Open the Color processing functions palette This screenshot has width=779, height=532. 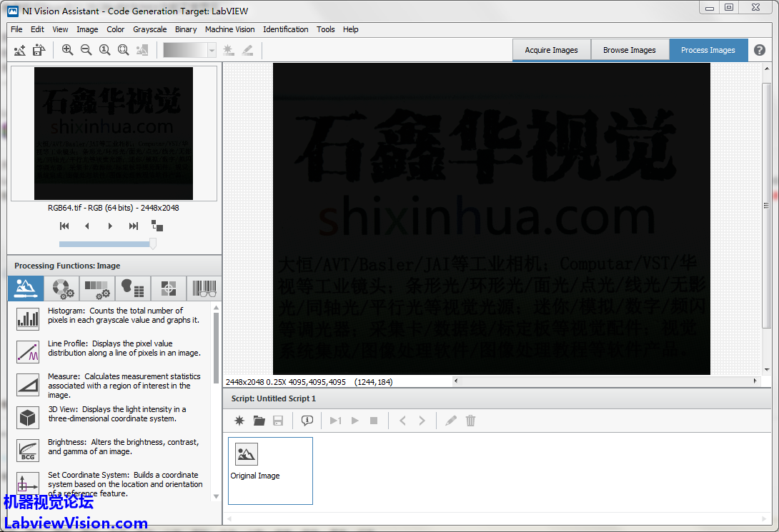[x=61, y=288]
